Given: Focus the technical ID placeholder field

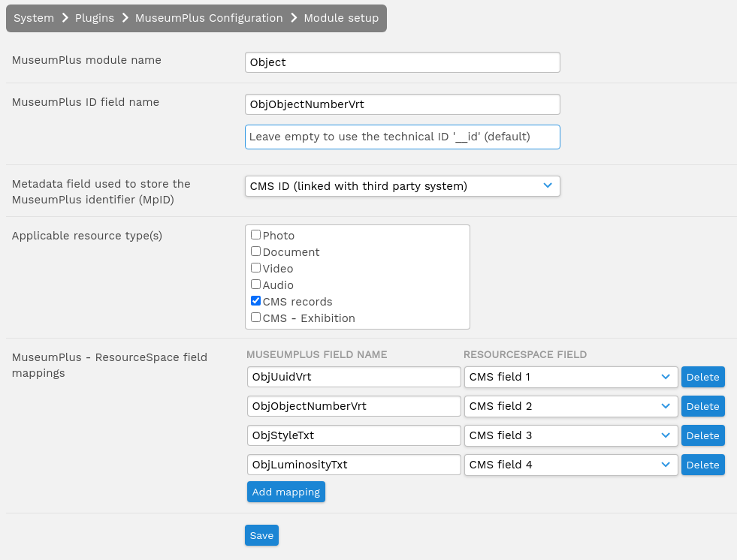Looking at the screenshot, I should (403, 137).
